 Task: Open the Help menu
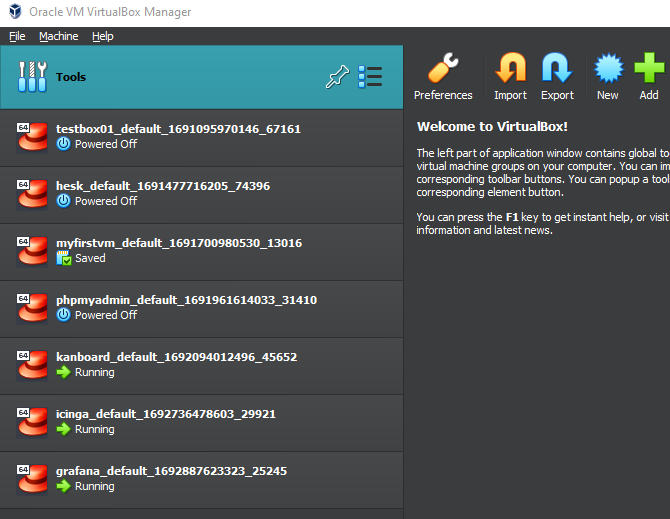click(x=102, y=36)
